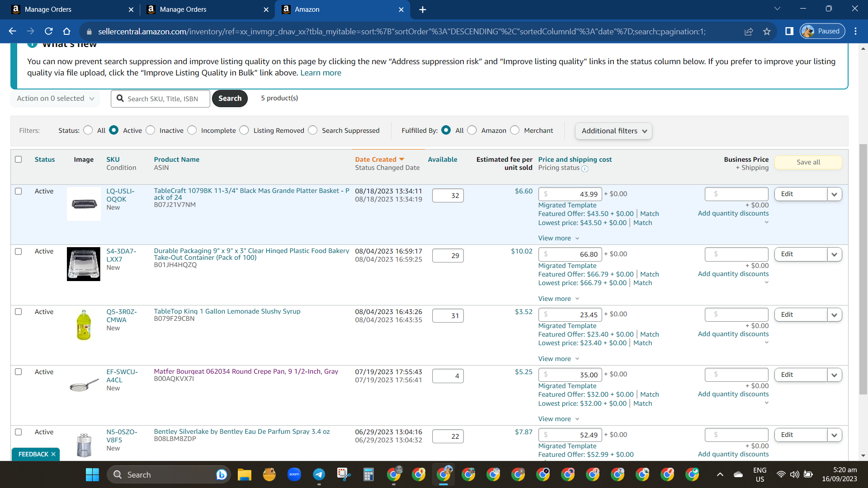This screenshot has width=868, height=488.
Task: Share this page from the address bar
Action: pyautogui.click(x=749, y=31)
